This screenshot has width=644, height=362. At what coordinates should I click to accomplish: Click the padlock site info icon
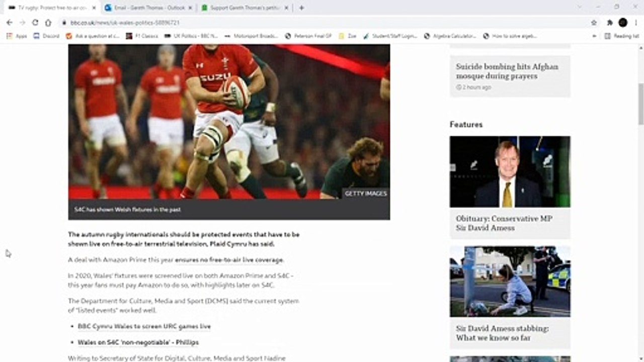coord(64,23)
